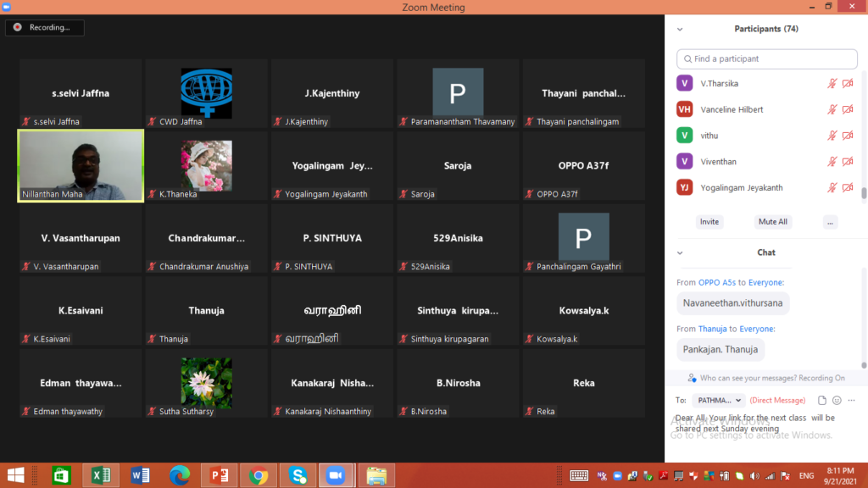
Task: Click the Zoom icon in the taskbar
Action: (336, 475)
